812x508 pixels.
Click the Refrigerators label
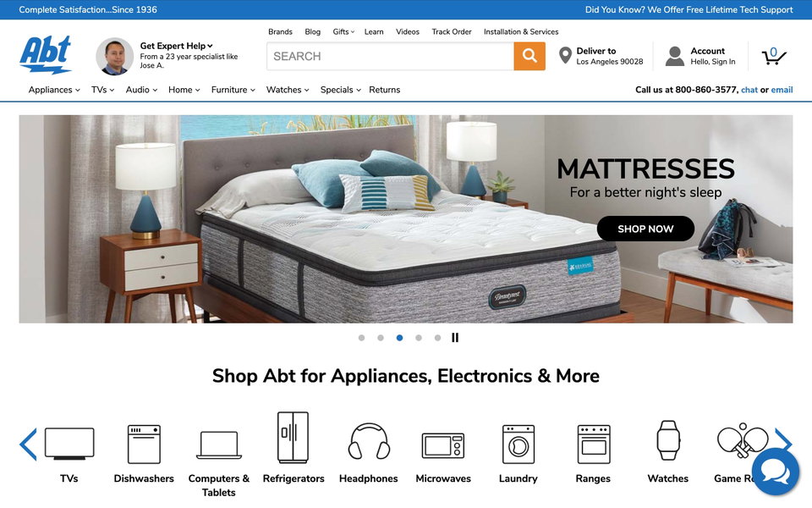[x=294, y=478]
